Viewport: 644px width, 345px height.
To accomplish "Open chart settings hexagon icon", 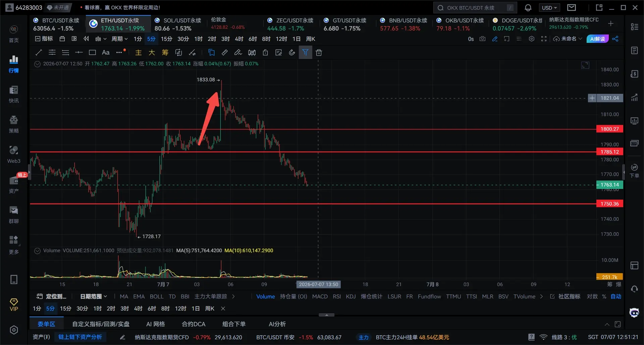I will tap(532, 39).
